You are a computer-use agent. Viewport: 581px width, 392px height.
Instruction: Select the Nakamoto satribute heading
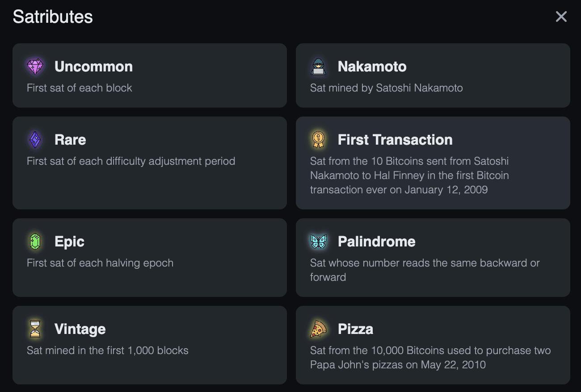[372, 67]
